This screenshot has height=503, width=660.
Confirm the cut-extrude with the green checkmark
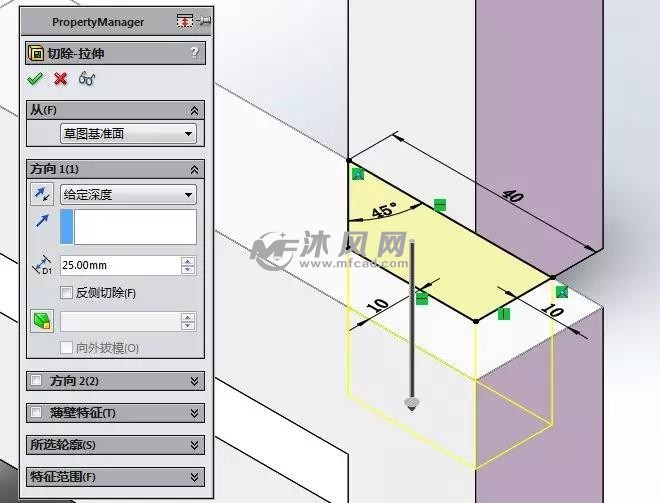(35, 78)
